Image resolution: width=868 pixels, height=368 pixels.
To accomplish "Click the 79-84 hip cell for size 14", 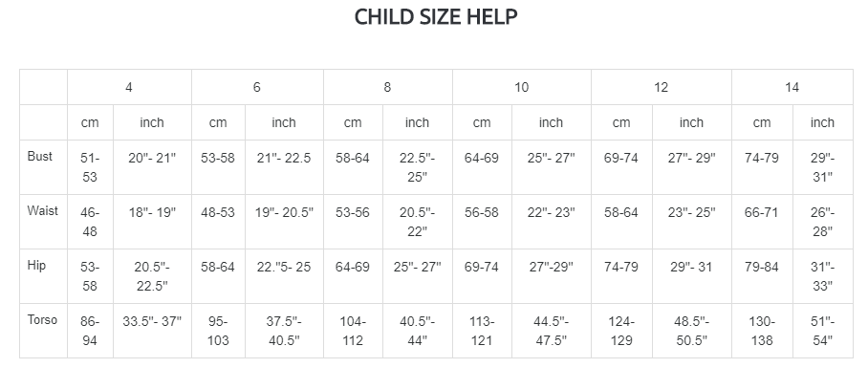I will pos(762,268).
